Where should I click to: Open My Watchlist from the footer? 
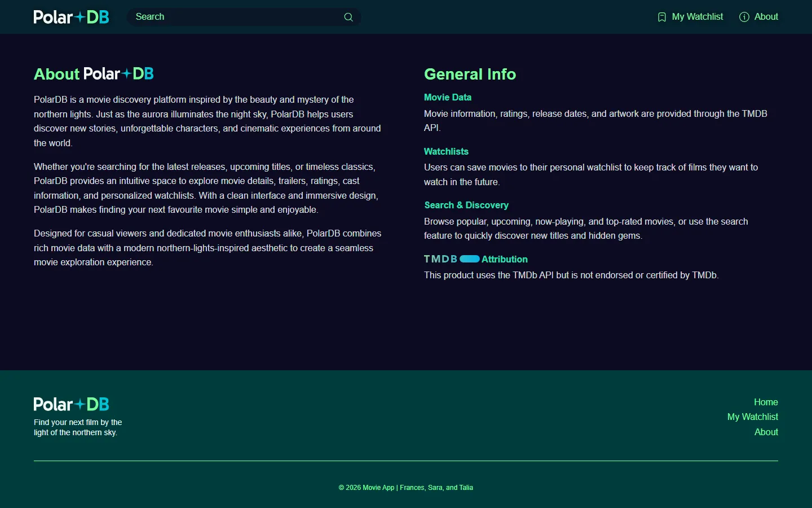point(753,417)
